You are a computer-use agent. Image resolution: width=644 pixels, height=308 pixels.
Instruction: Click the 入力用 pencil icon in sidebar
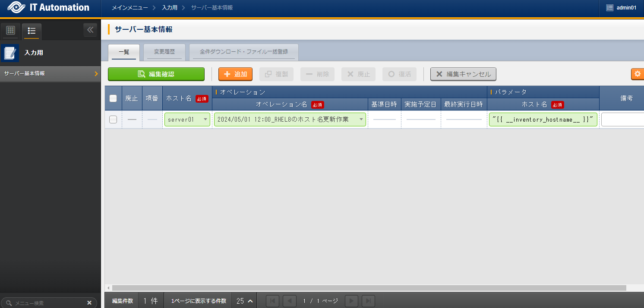click(x=9, y=53)
